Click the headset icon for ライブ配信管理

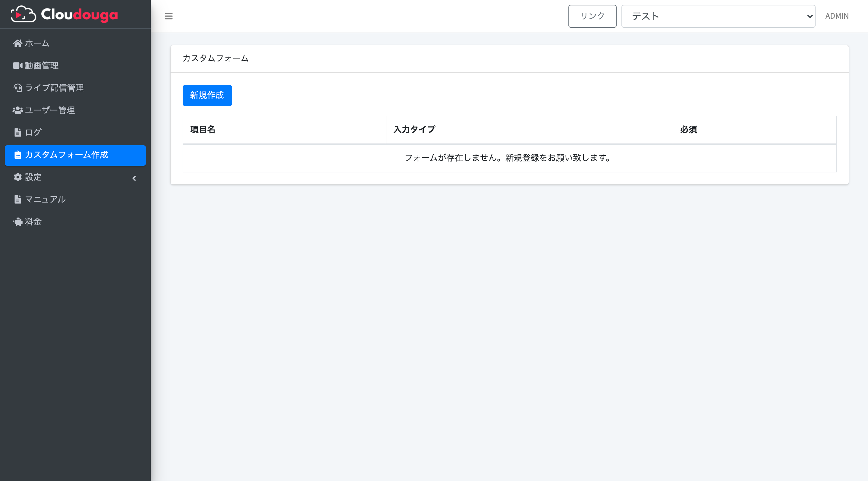[17, 88]
